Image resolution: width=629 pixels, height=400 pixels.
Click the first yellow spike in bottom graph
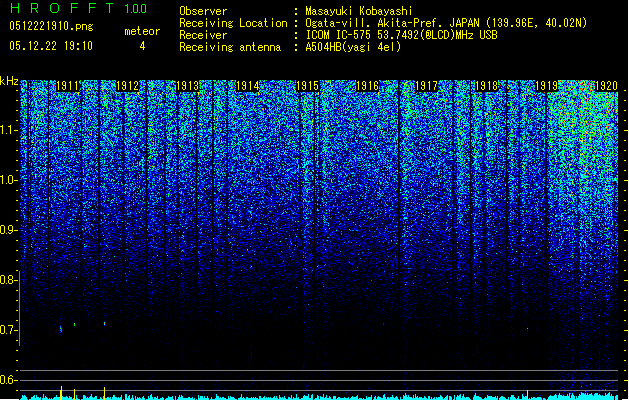point(61,393)
